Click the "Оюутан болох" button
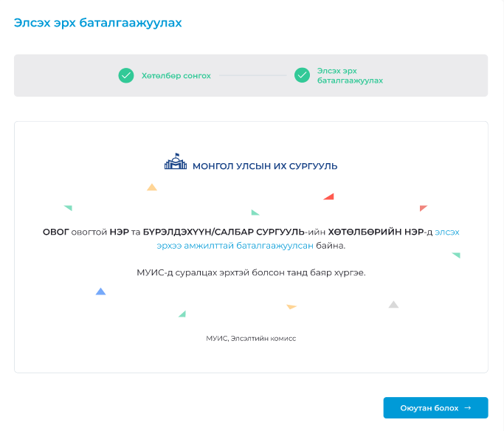Viewport: 504px width, 431px height. (x=435, y=407)
